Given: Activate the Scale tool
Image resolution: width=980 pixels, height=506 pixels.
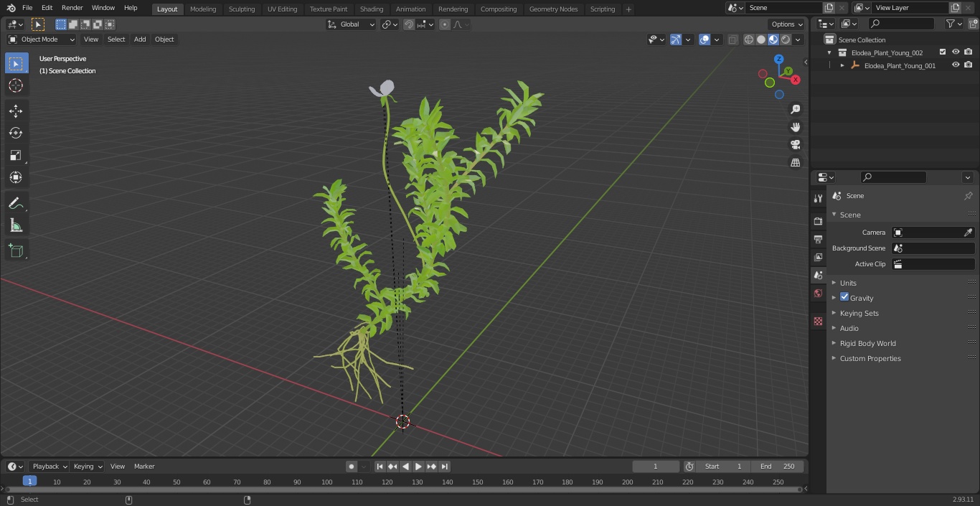Looking at the screenshot, I should coord(16,155).
